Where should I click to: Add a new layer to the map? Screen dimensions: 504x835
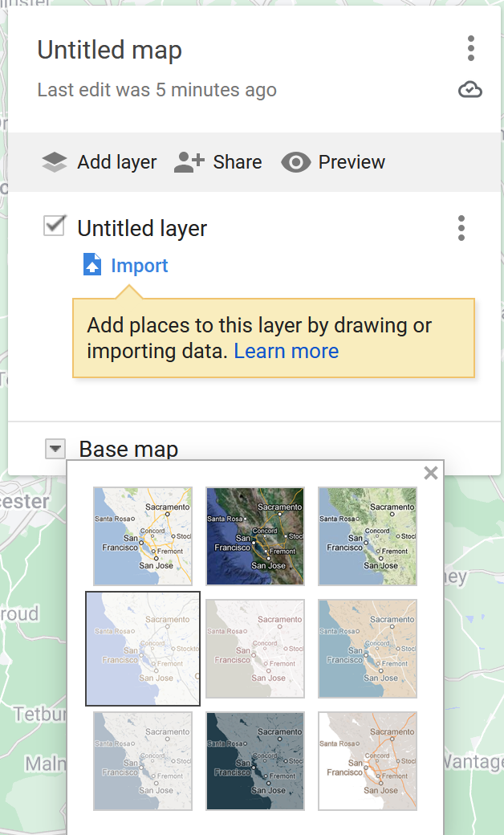[99, 161]
